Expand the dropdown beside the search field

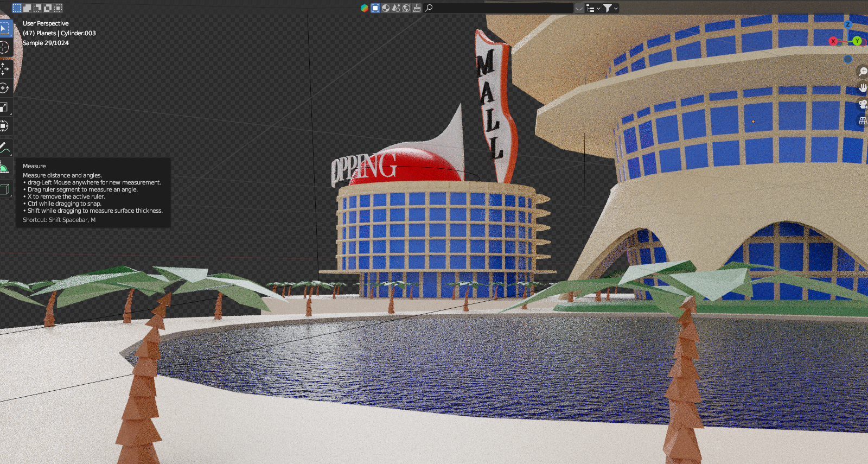[579, 8]
